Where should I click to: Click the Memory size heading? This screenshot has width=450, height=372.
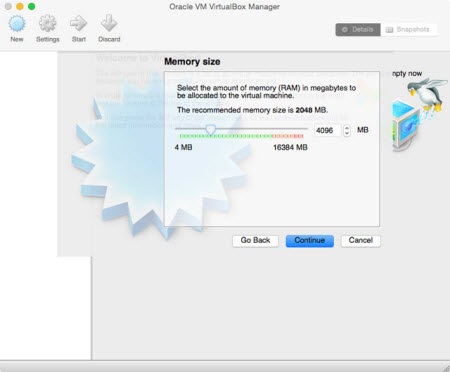[x=192, y=62]
